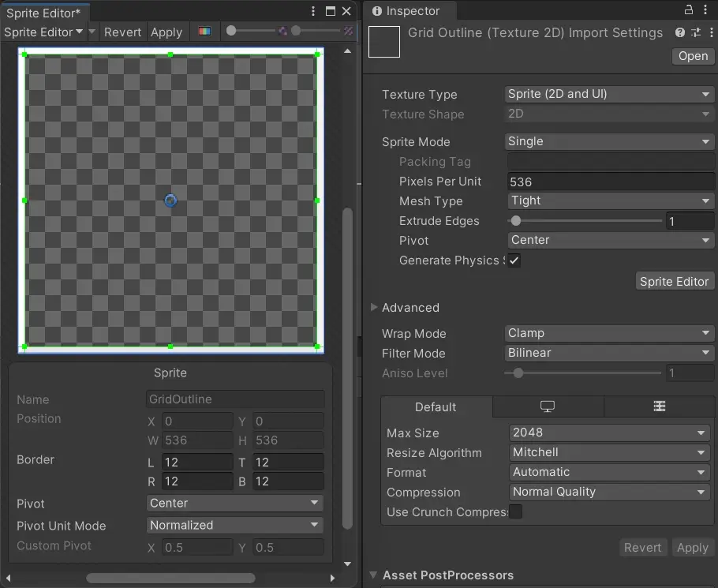The width and height of the screenshot is (718, 588).
Task: Click the scroll up arrow in Sprite Editor
Action: tap(347, 51)
